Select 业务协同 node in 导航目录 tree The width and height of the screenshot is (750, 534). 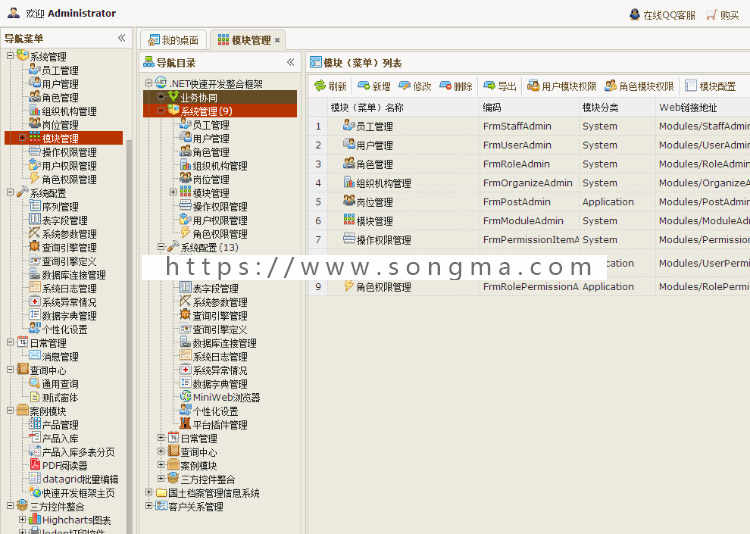tap(220, 97)
